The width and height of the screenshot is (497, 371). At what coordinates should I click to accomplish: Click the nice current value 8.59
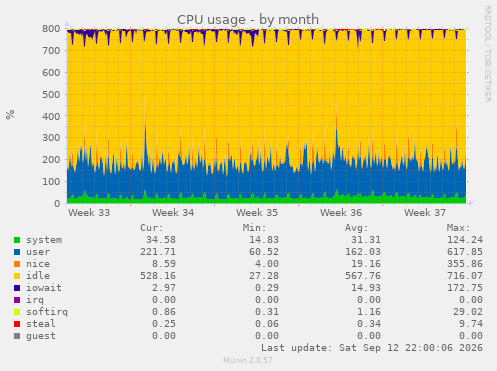[x=164, y=264]
